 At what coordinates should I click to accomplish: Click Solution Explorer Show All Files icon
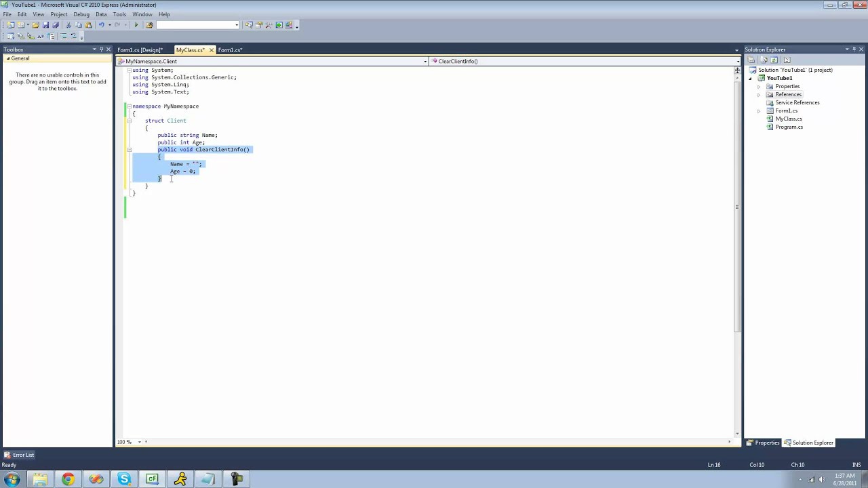tap(764, 60)
